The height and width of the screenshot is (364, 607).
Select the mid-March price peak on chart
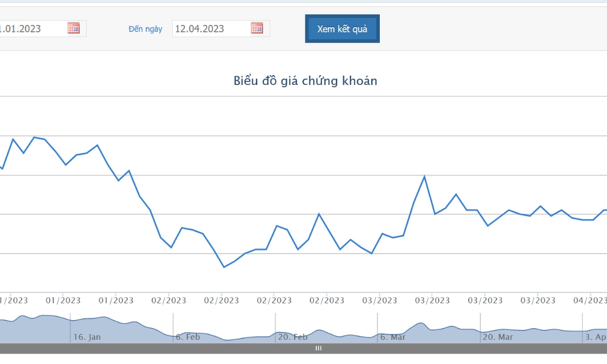tap(424, 177)
